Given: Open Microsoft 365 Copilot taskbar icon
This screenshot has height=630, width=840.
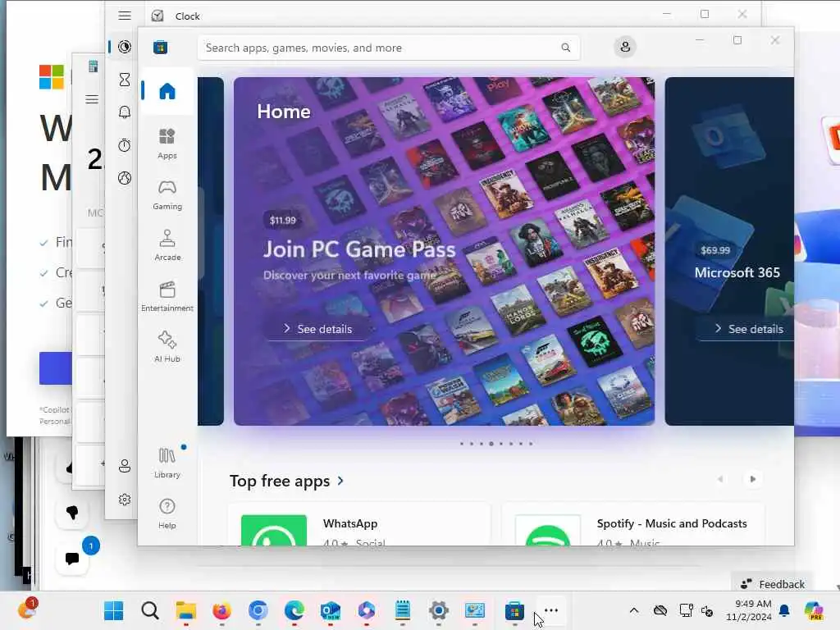Looking at the screenshot, I should tap(367, 610).
